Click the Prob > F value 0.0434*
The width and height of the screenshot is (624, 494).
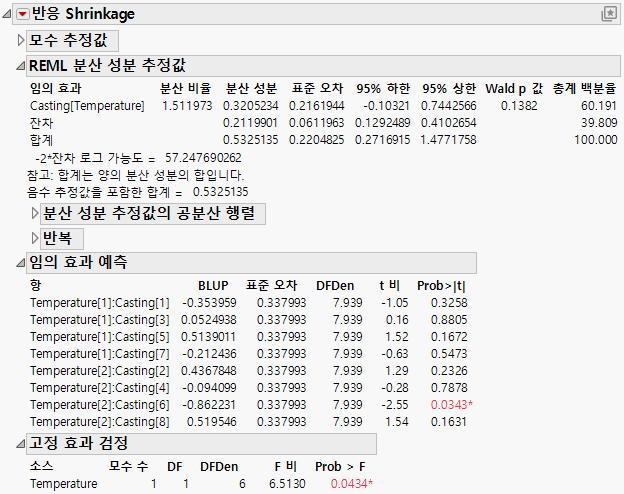point(352,484)
